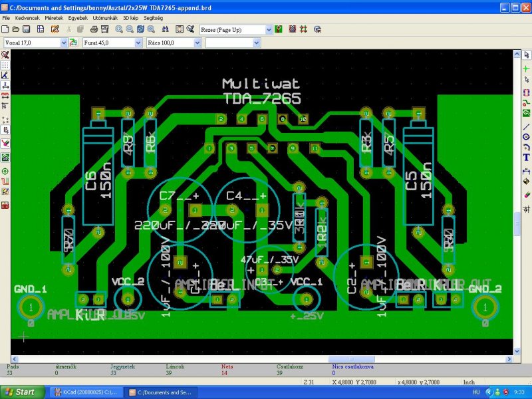This screenshot has width=532, height=399.
Task: Open an existing board with the folder icon
Action: pyautogui.click(x=15, y=29)
